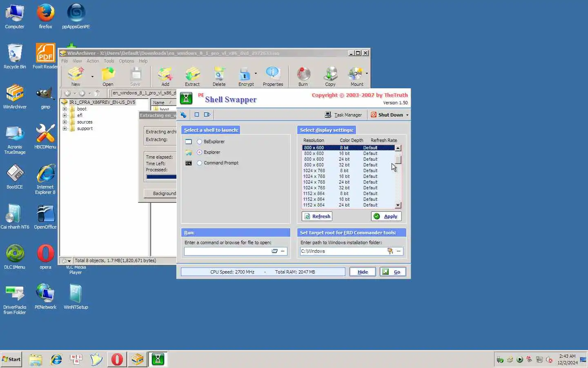Expand the sources folder in WinArchiver tree
Screen dimensions: 588x368
point(65,122)
